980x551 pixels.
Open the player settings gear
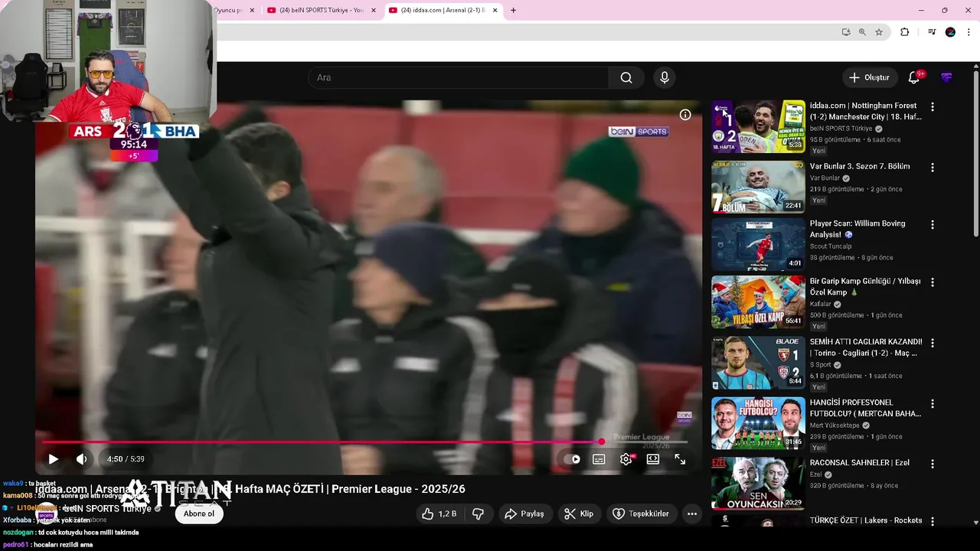pyautogui.click(x=626, y=459)
